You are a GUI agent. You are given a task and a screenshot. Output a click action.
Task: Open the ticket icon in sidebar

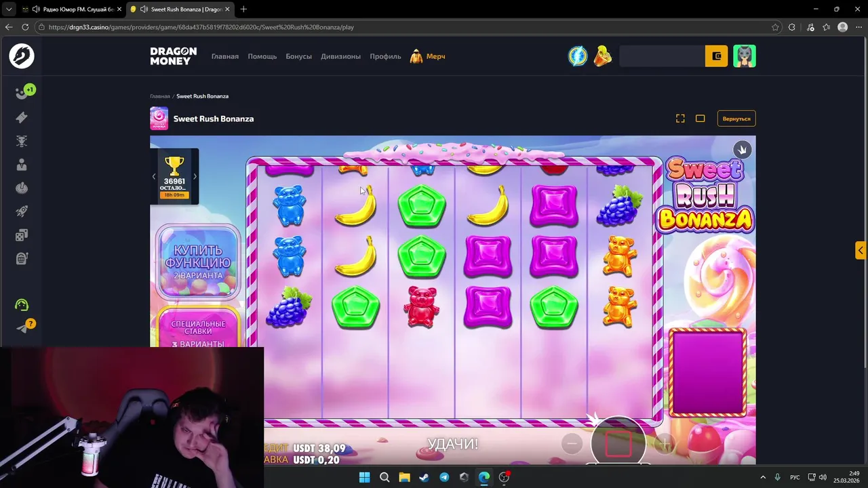pos(22,118)
